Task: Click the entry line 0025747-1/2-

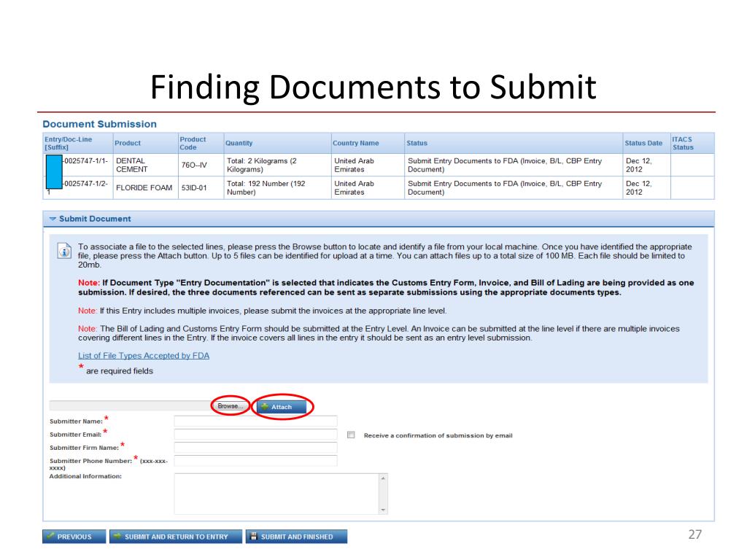Action: (86, 184)
